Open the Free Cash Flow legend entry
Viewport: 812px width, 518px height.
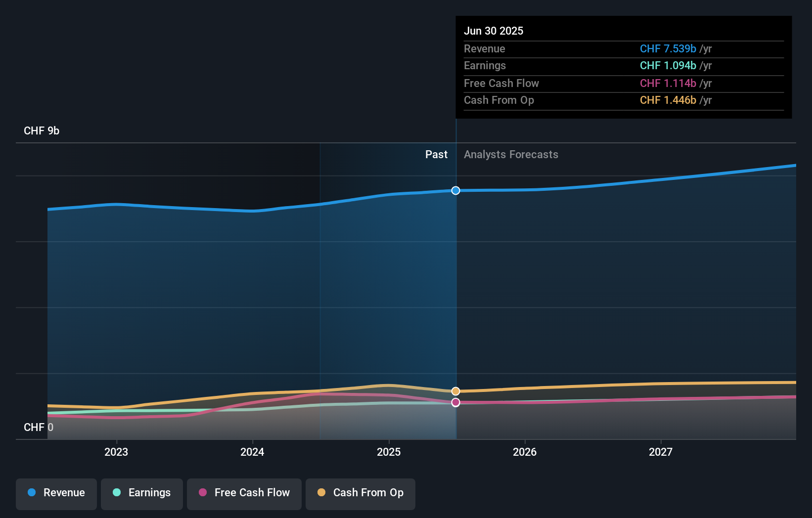click(244, 494)
